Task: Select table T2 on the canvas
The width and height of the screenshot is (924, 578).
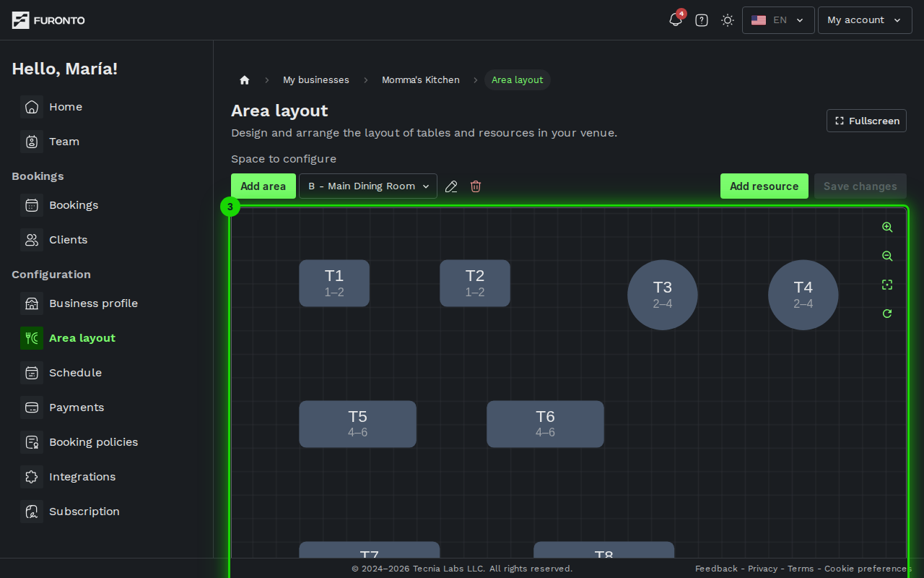Action: coord(475,283)
